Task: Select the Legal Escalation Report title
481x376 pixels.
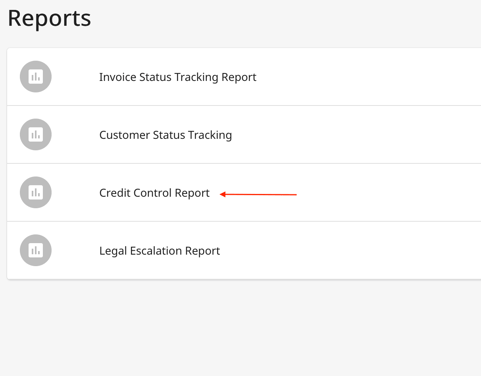Action: 160,251
